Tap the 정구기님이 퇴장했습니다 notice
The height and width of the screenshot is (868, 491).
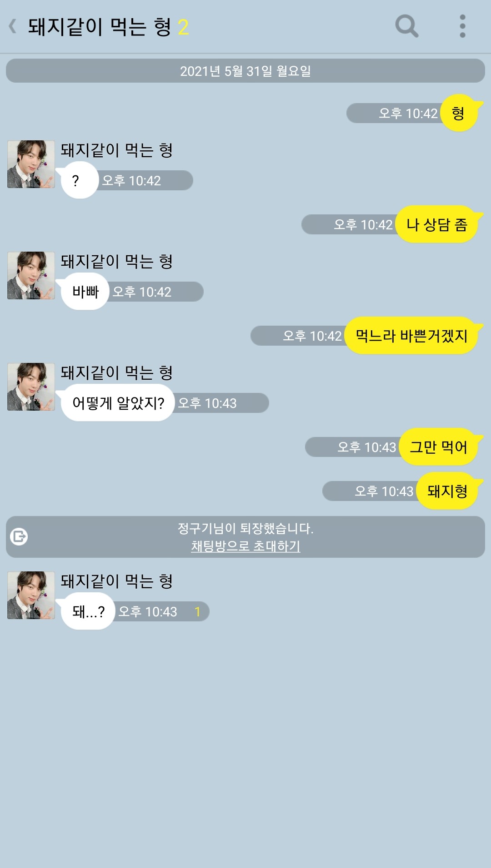click(245, 528)
